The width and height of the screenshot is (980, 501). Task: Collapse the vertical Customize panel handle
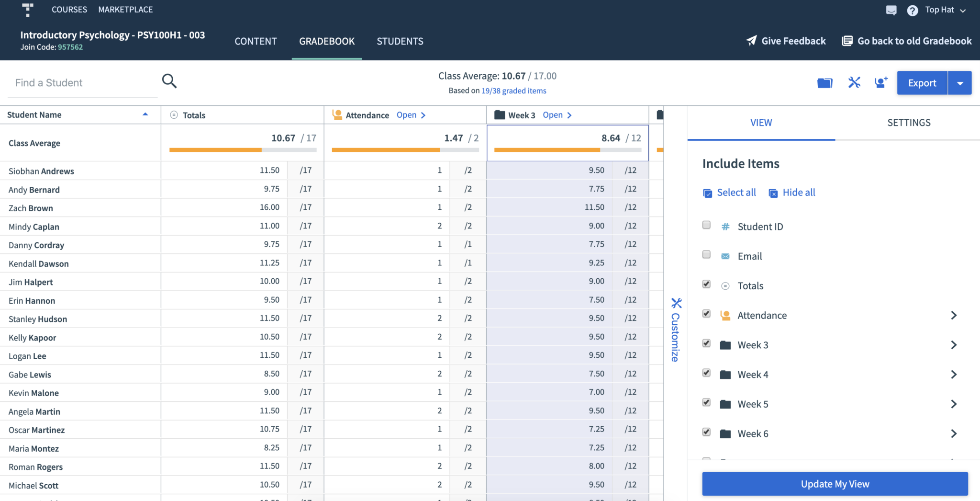pos(676,330)
